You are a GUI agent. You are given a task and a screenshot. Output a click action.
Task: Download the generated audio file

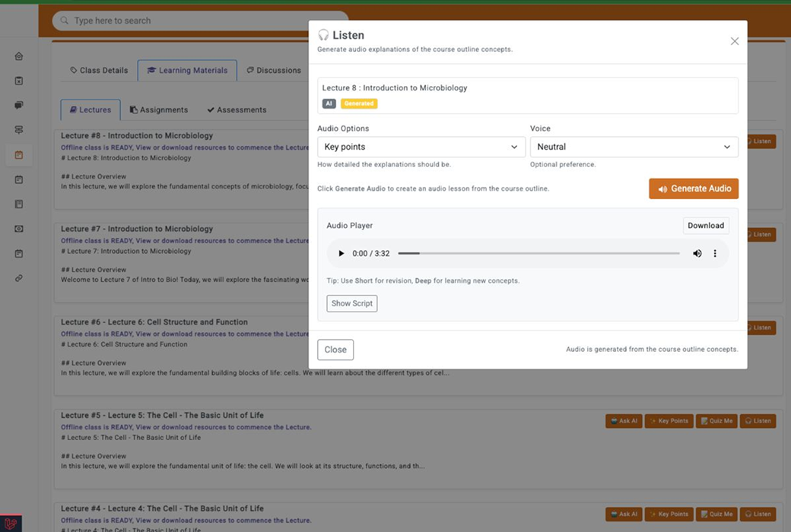(x=705, y=226)
